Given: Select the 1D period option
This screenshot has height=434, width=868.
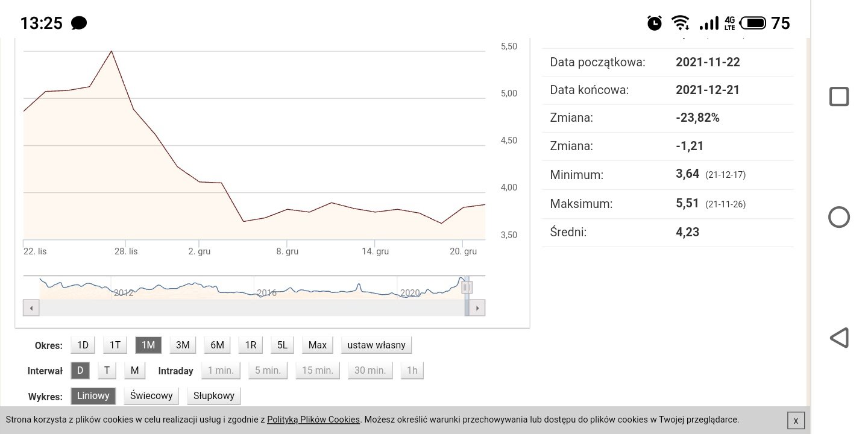Looking at the screenshot, I should [x=83, y=345].
